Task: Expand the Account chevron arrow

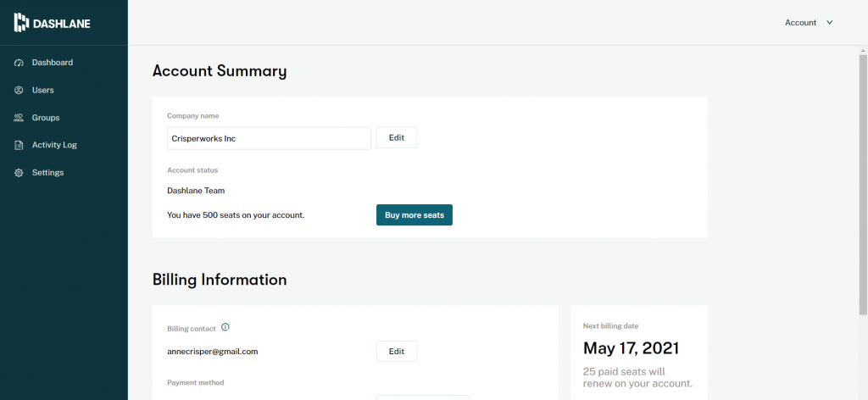Action: [829, 23]
